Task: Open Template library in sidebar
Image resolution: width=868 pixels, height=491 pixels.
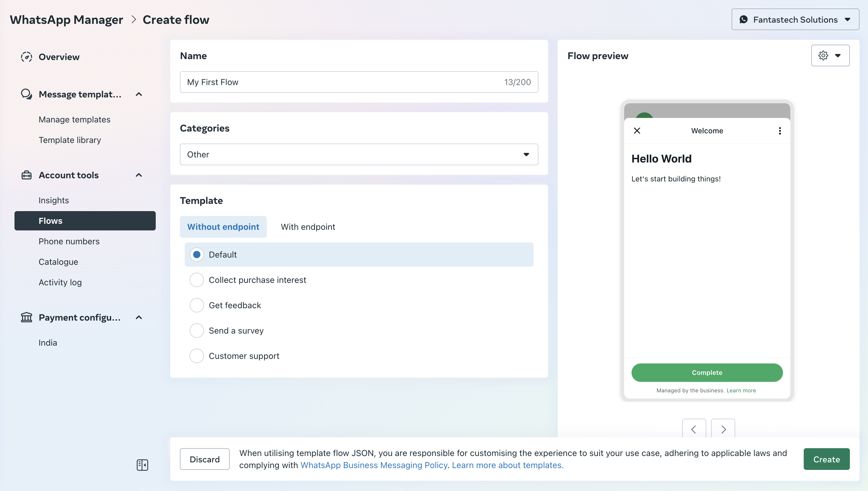Action: click(x=70, y=140)
